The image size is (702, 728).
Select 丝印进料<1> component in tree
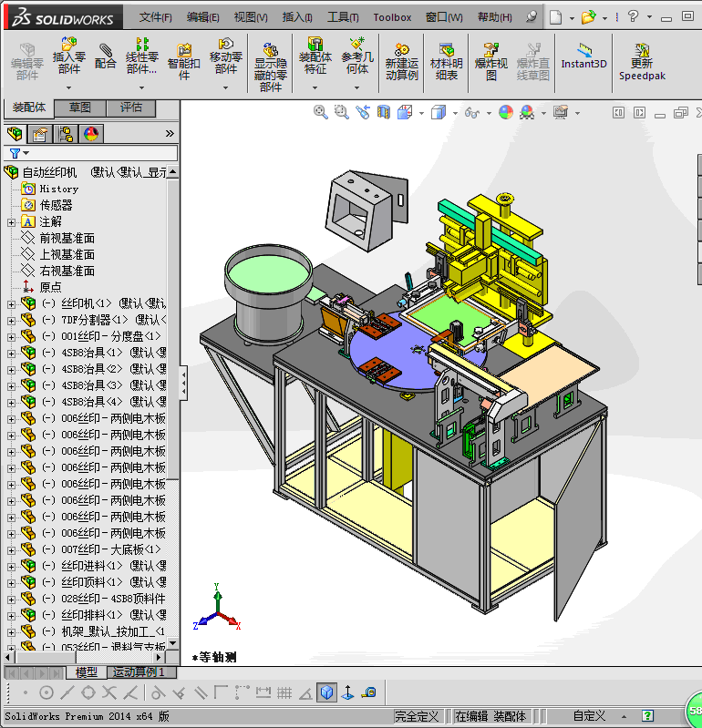(91, 567)
